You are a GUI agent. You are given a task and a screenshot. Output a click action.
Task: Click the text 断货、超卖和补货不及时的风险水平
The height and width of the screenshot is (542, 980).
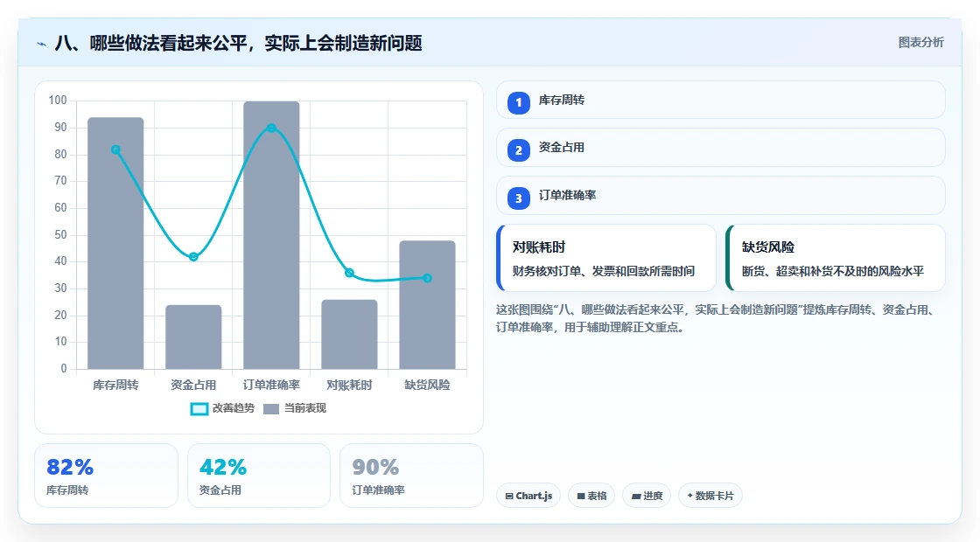coord(832,271)
